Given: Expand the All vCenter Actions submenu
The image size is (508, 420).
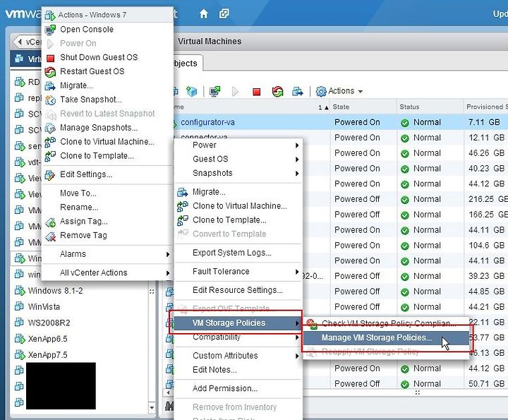Looking at the screenshot, I should click(x=107, y=273).
